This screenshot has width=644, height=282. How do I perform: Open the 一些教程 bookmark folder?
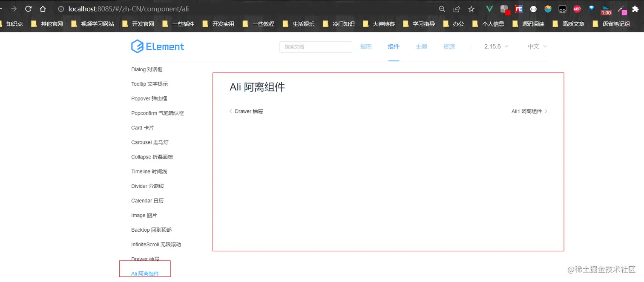[259, 24]
